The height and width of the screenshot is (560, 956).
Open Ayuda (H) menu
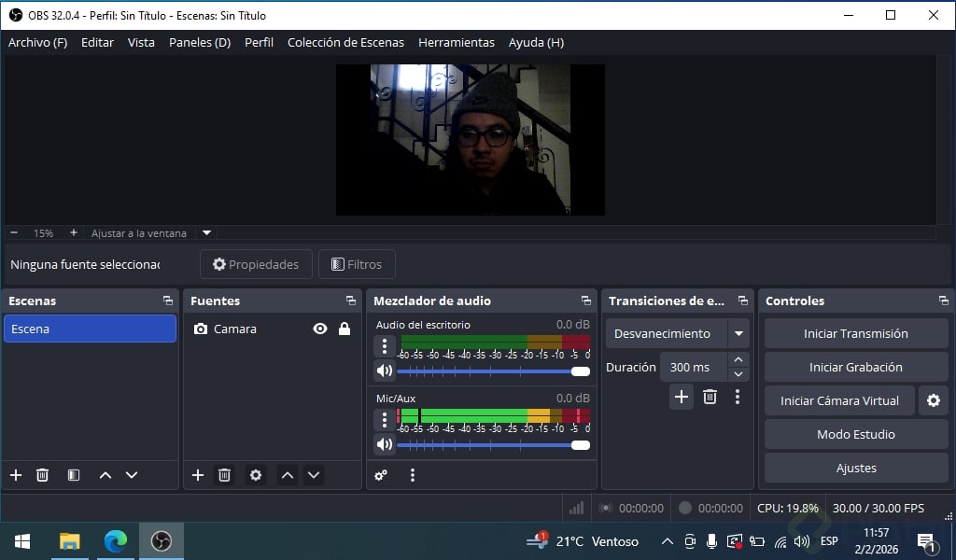tap(537, 43)
